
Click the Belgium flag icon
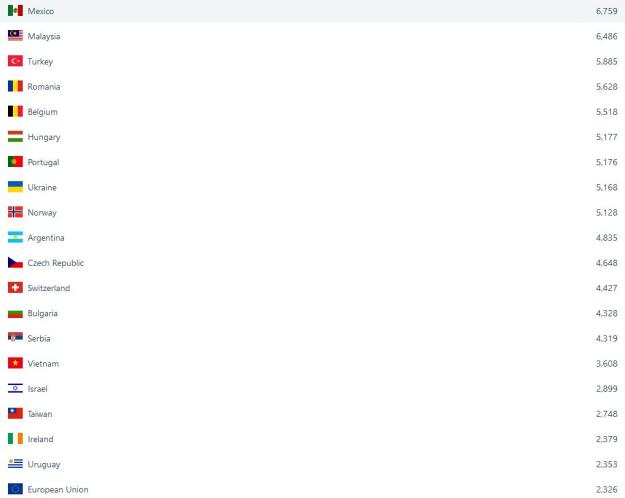[15, 112]
